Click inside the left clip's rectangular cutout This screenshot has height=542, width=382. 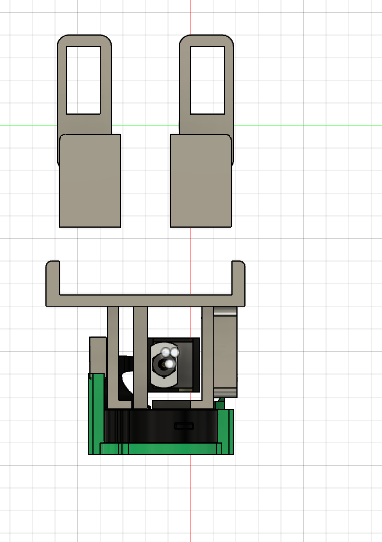click(x=83, y=80)
